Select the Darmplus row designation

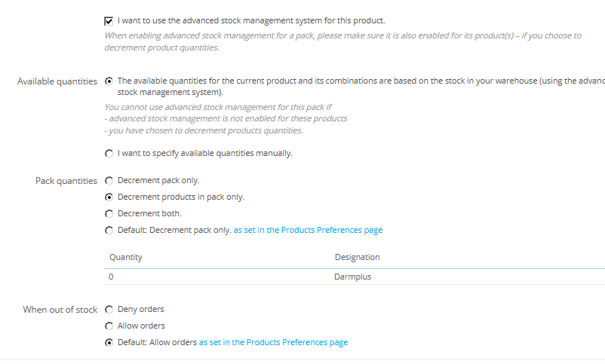click(x=352, y=277)
